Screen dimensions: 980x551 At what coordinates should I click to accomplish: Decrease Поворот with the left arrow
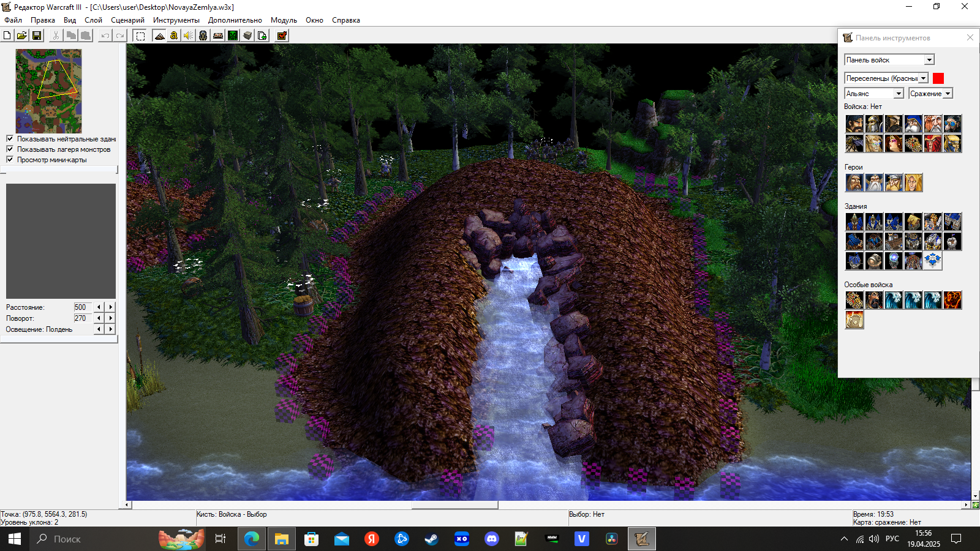pyautogui.click(x=99, y=318)
